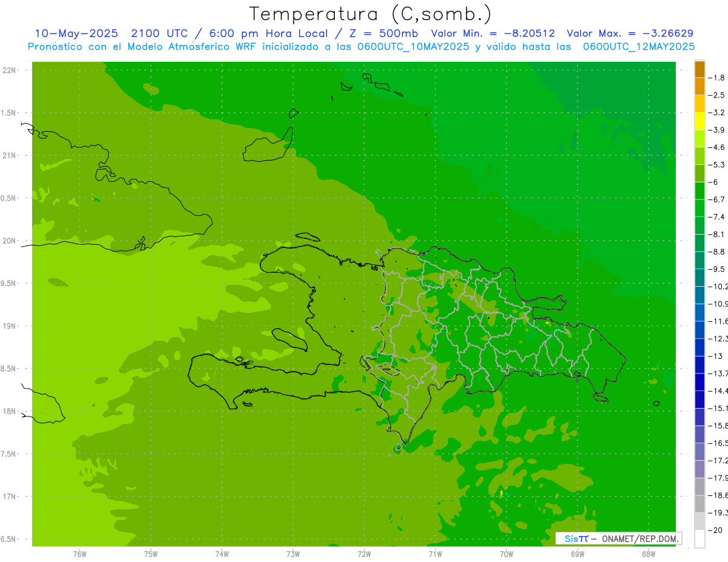
Task: Pick the legend swatch between -13 and -13.7
Action: tap(699, 365)
